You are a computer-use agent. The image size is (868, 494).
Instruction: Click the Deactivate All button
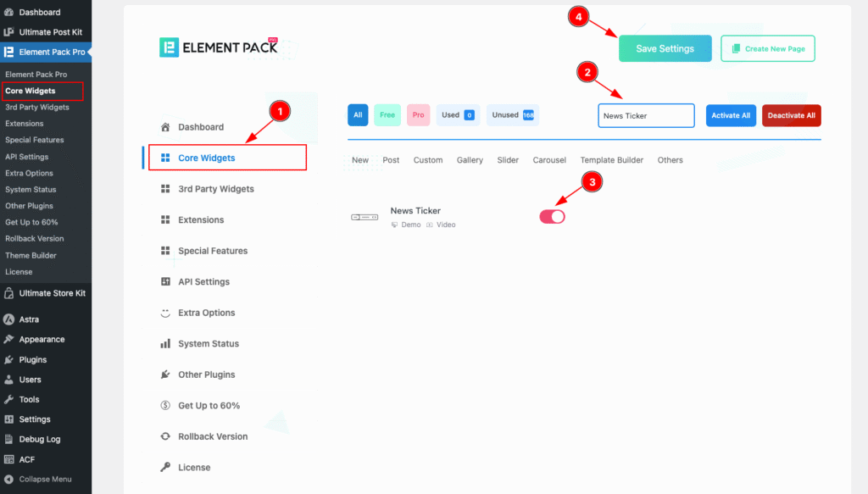pos(791,115)
